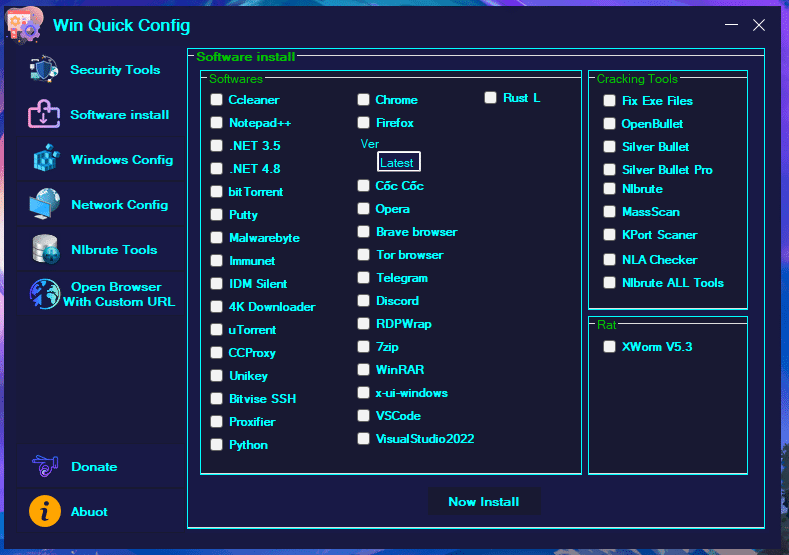This screenshot has width=789, height=555.
Task: Tick VisualStudio2022 checkbox
Action: coord(363,438)
